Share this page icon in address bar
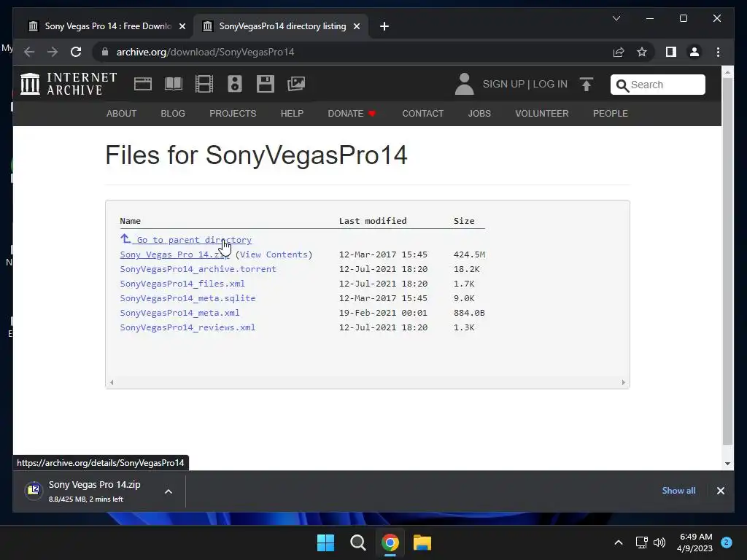The image size is (747, 560). point(619,52)
